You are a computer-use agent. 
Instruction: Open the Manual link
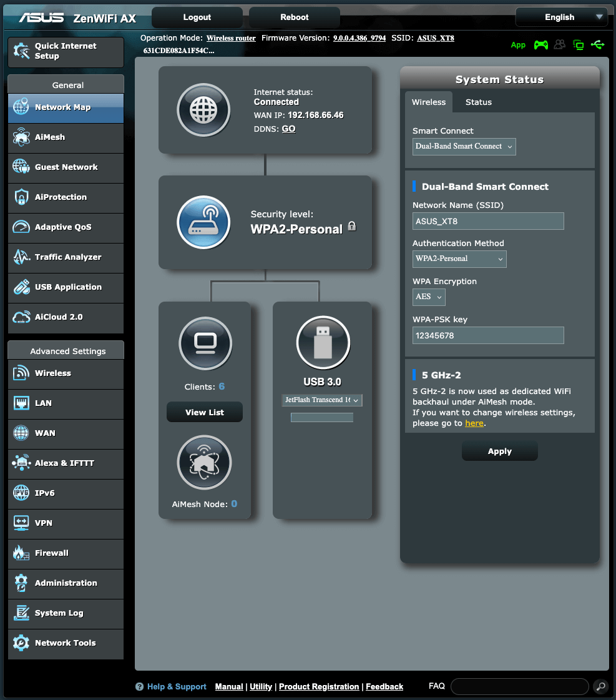[229, 687]
